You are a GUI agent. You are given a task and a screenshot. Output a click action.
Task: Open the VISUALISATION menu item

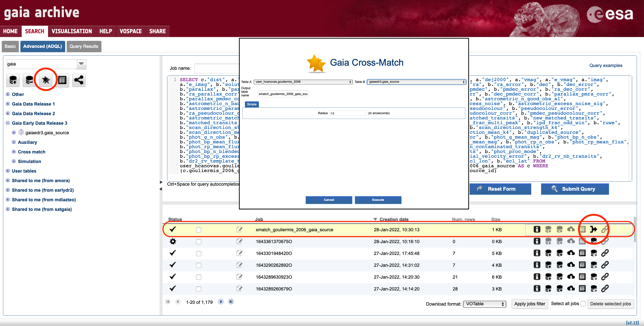coord(72,31)
